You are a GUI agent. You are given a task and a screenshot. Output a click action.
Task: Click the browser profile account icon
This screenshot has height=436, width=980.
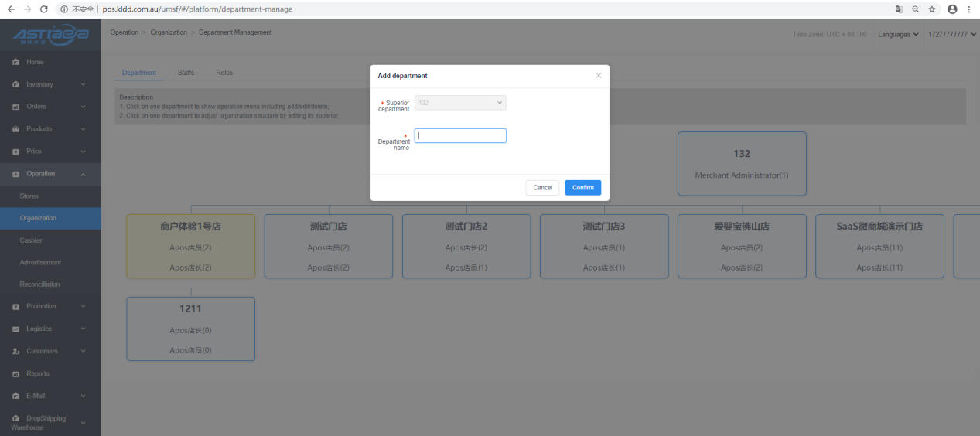tap(952, 9)
